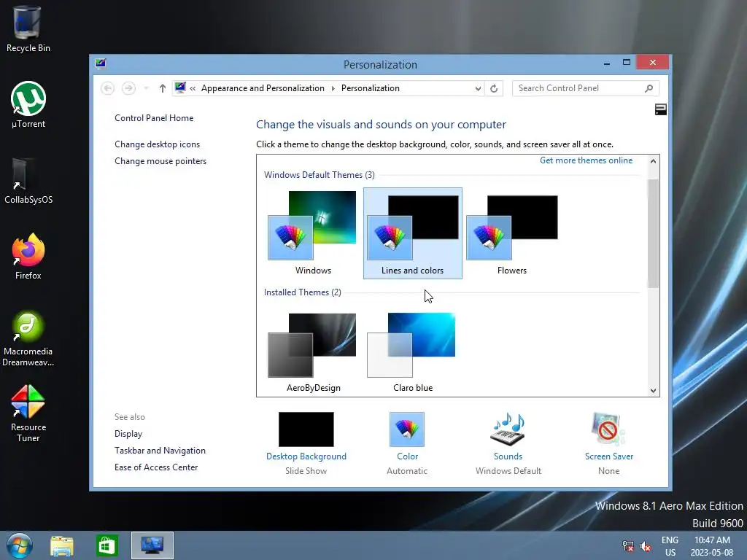
Task: Expand the breadcrumb arrow before Personalization
Action: click(x=333, y=88)
